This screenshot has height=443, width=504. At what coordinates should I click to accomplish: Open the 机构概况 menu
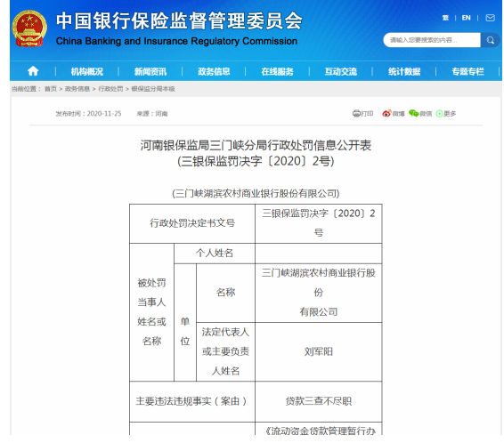[87, 71]
